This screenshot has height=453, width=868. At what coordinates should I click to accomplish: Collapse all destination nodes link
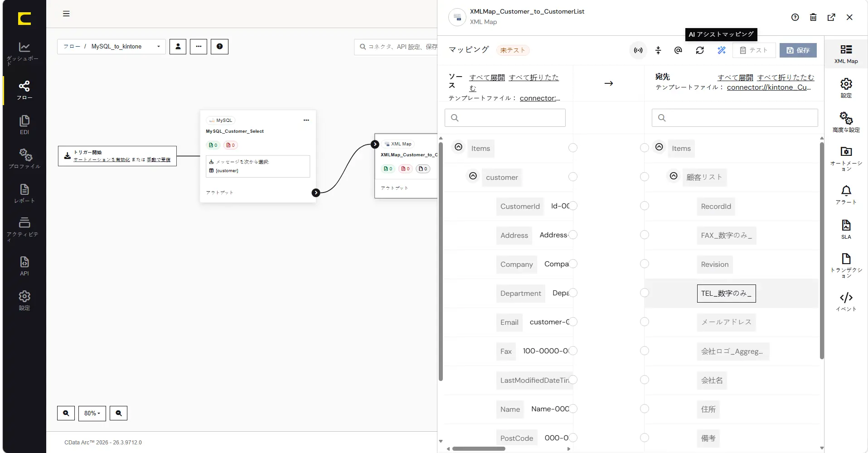[786, 77]
